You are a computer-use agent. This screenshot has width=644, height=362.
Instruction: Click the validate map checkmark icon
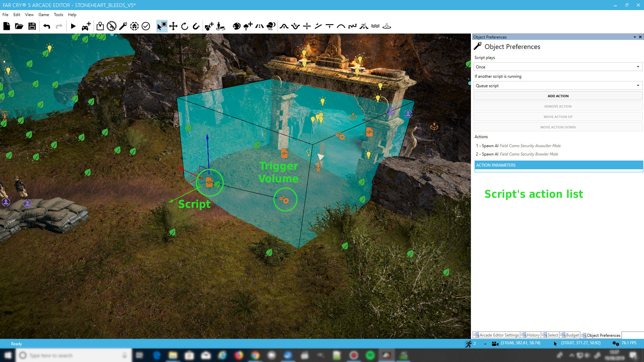point(146,26)
